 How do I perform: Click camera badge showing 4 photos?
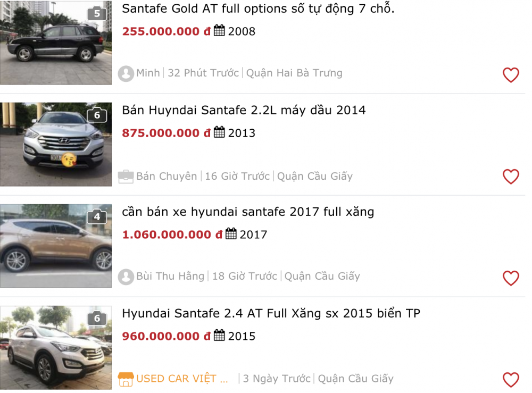96,216
